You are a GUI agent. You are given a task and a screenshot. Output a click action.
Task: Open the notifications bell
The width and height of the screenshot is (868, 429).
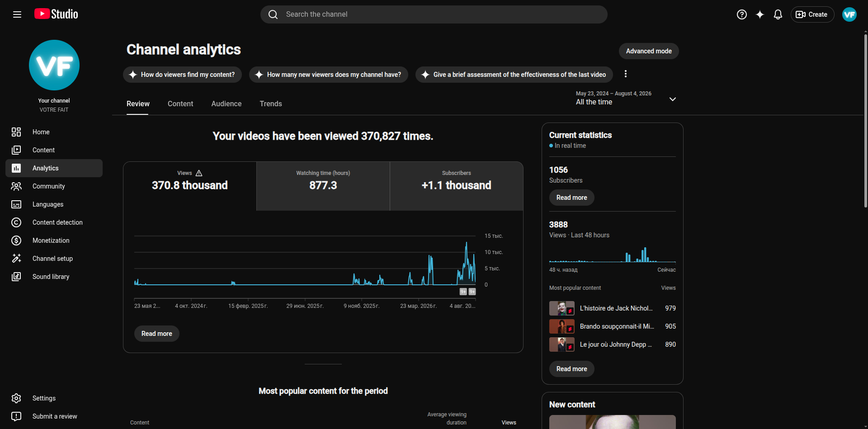coord(778,14)
